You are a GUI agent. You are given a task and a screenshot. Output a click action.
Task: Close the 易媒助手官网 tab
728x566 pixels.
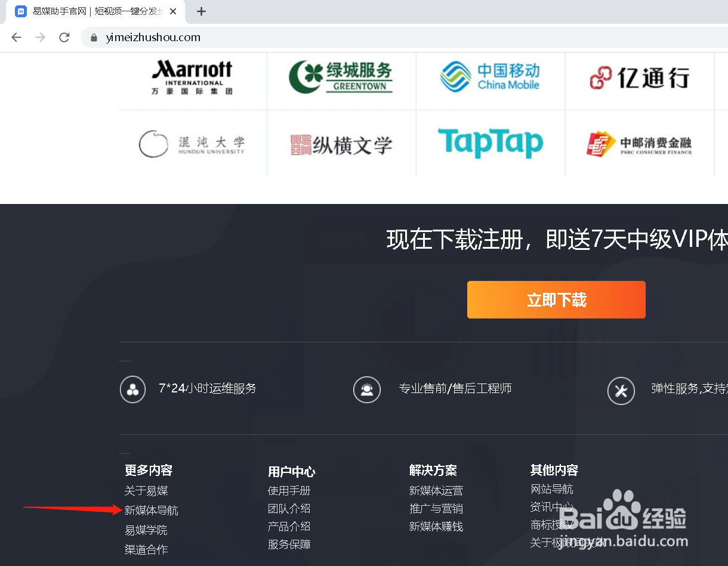(x=173, y=11)
